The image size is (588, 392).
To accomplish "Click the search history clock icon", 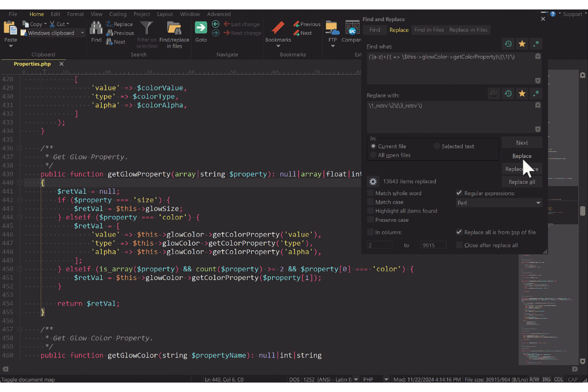I will click(x=508, y=44).
